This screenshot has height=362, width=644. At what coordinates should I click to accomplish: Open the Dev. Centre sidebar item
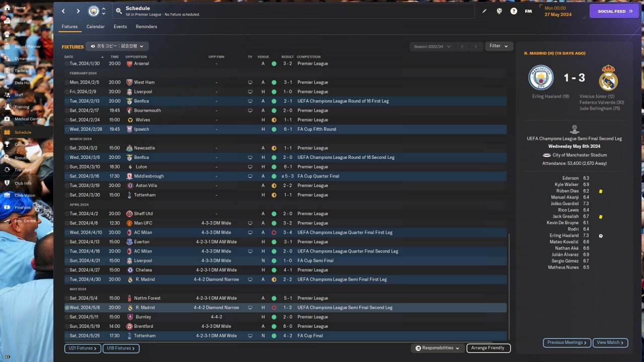(25, 221)
